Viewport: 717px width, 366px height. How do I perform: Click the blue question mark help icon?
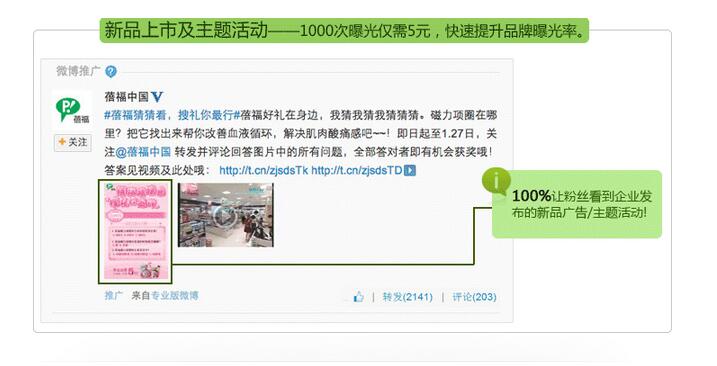point(111,71)
